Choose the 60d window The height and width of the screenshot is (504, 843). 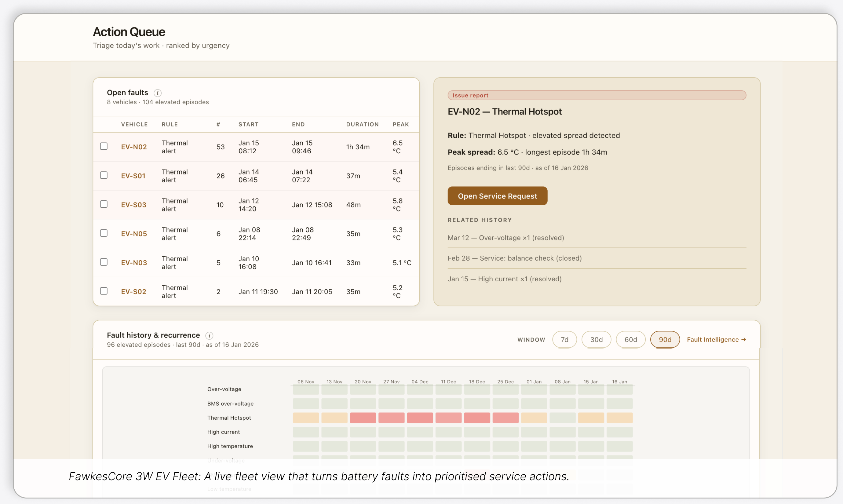click(x=631, y=340)
